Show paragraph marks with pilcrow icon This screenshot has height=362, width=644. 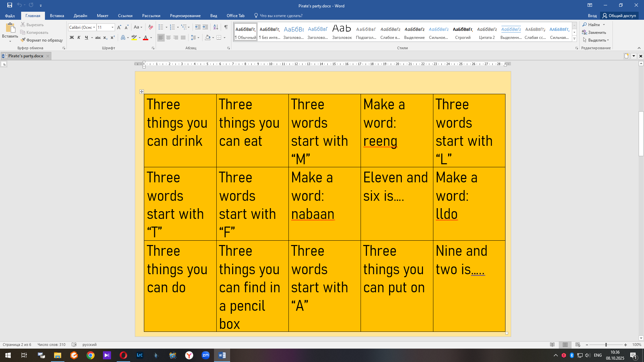click(x=226, y=27)
